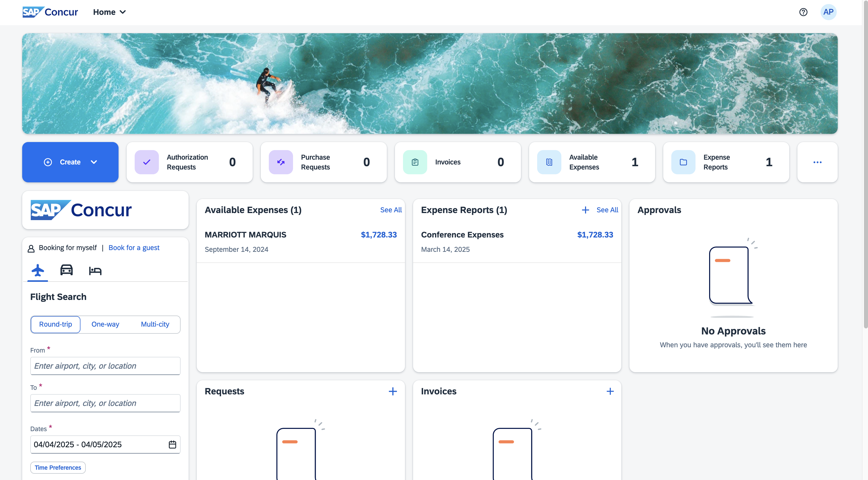Viewport: 868px width, 480px height.
Task: Add new expense report with plus icon
Action: 585,210
